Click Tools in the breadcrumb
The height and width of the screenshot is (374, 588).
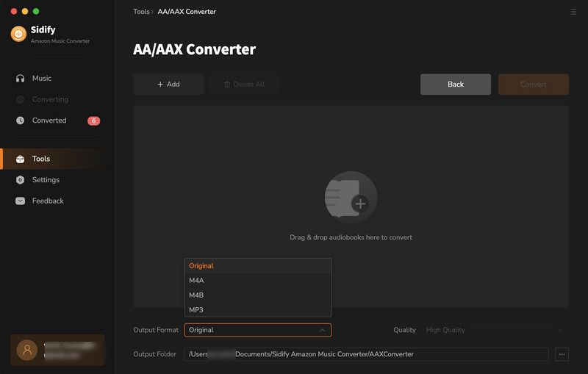tap(141, 12)
